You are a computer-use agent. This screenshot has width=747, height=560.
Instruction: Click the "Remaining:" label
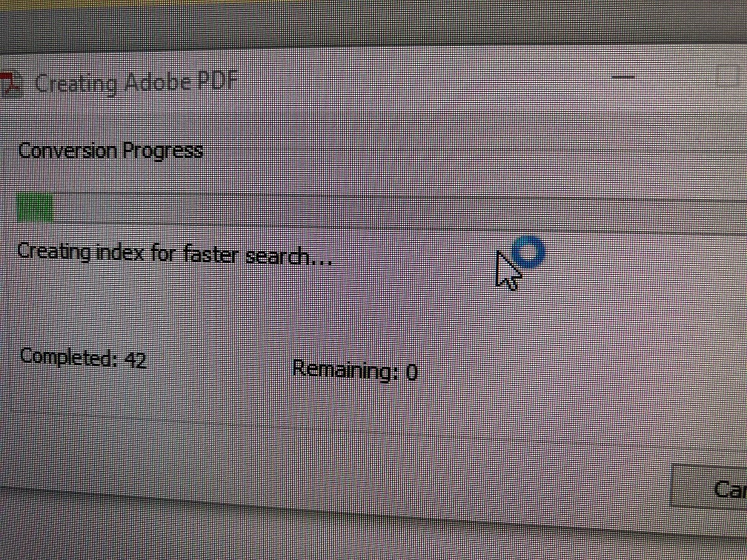pos(345,370)
